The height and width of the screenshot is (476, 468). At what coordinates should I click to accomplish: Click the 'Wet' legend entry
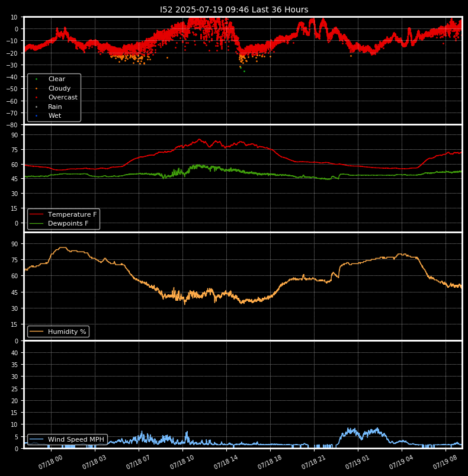tap(55, 115)
